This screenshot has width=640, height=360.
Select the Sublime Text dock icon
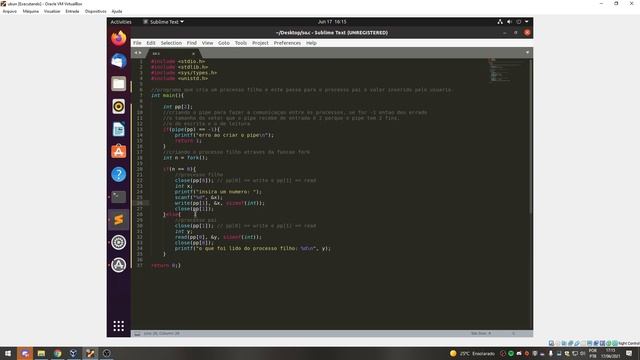pyautogui.click(x=119, y=220)
